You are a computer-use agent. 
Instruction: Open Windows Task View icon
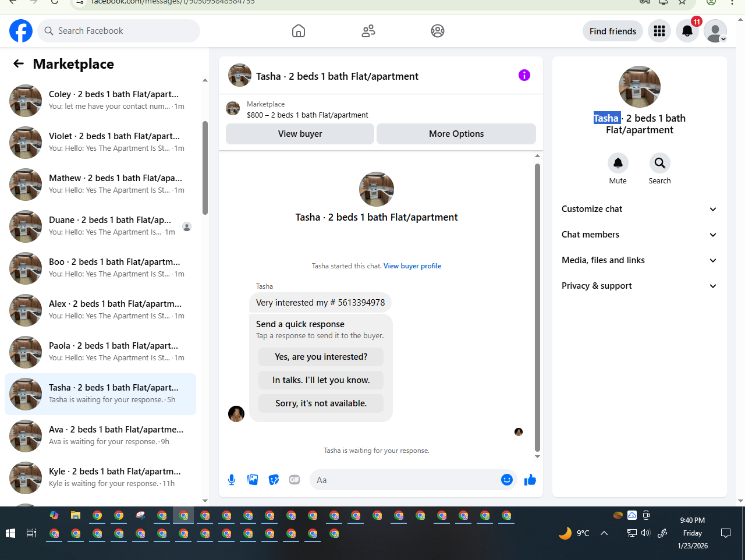31,533
